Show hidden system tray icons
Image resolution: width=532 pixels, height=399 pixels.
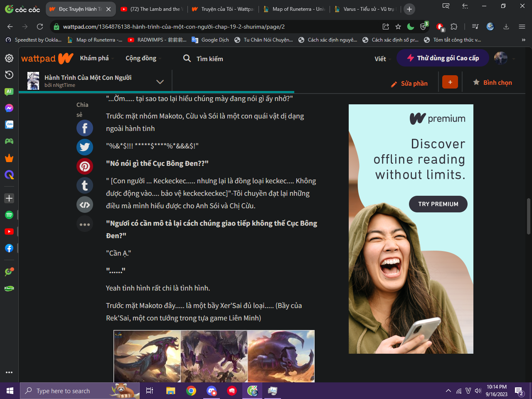click(448, 391)
